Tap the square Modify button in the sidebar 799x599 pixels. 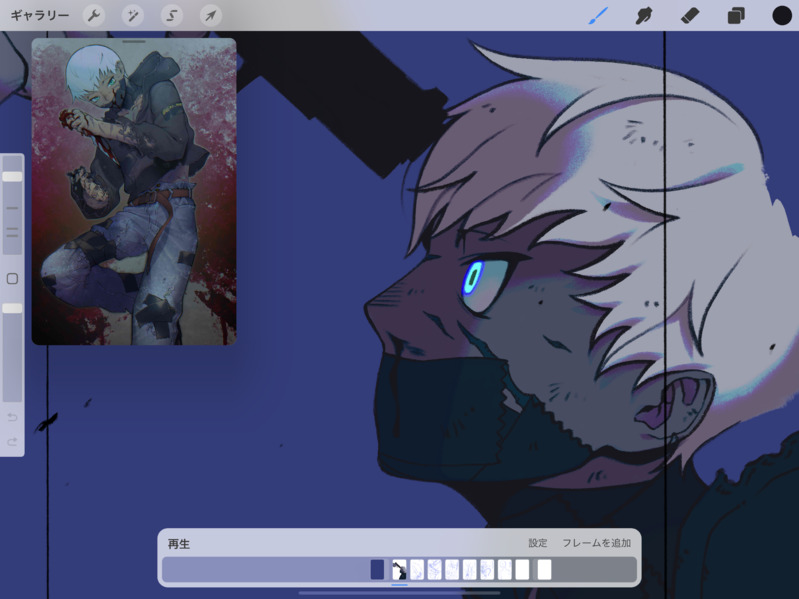click(x=12, y=279)
